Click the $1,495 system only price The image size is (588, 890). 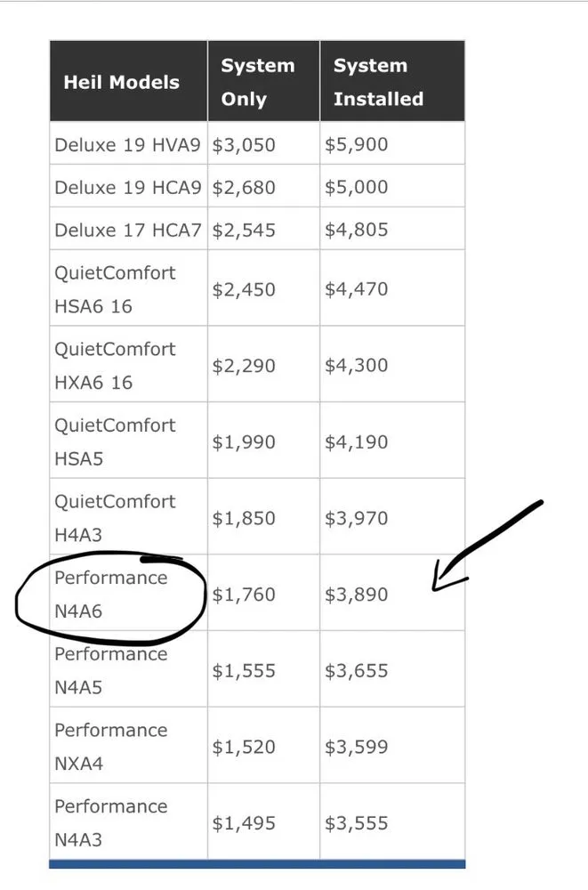point(244,823)
